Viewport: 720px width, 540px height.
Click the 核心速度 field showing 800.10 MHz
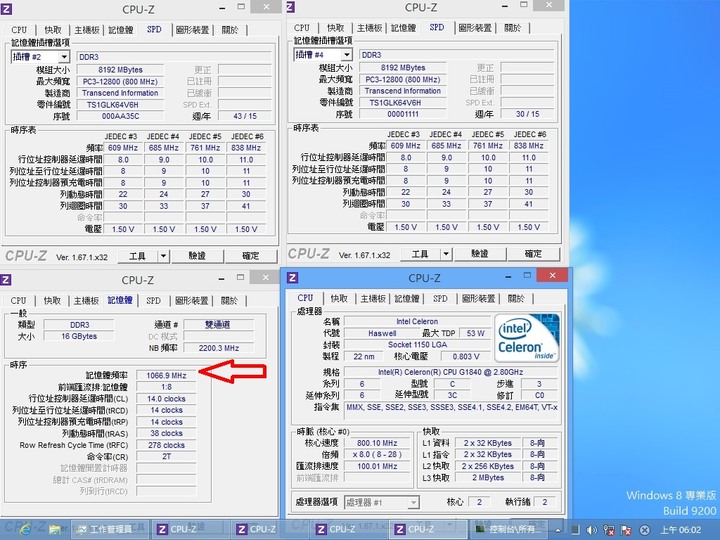[x=377, y=443]
